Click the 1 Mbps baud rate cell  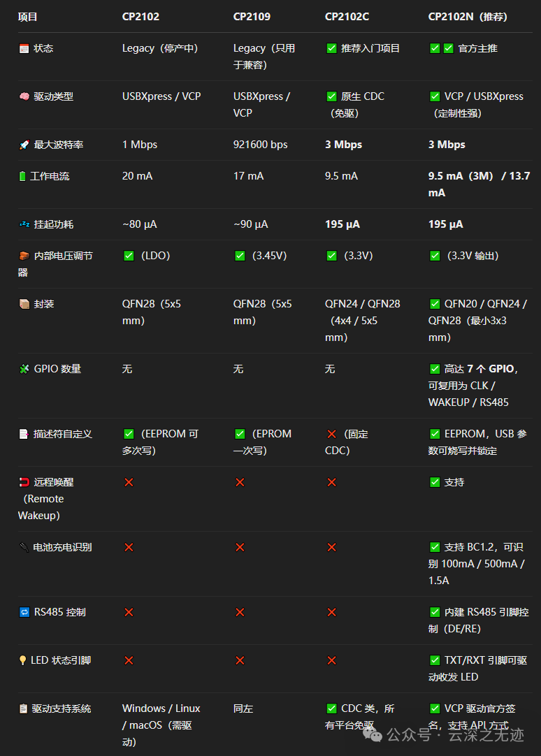click(140, 145)
